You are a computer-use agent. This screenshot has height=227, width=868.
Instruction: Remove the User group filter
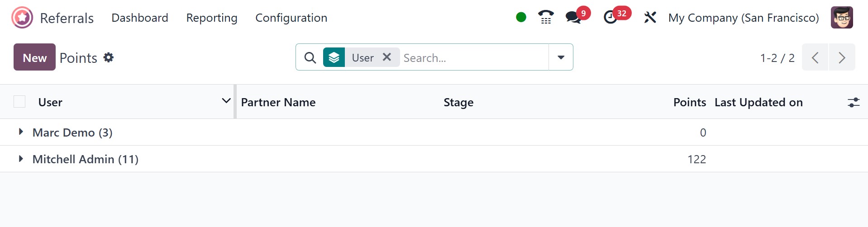coord(386,57)
